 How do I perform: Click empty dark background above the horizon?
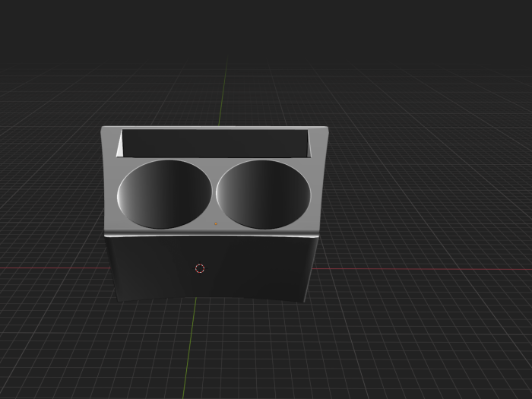[266, 30]
